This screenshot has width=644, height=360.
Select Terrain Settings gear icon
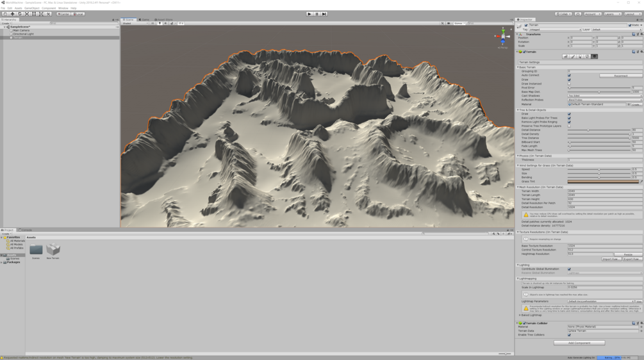click(594, 56)
